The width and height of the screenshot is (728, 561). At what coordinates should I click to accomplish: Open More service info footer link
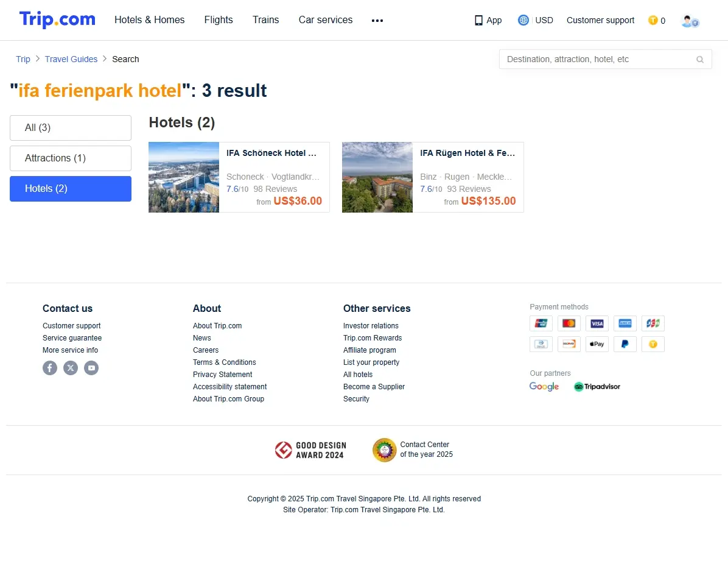(70, 350)
